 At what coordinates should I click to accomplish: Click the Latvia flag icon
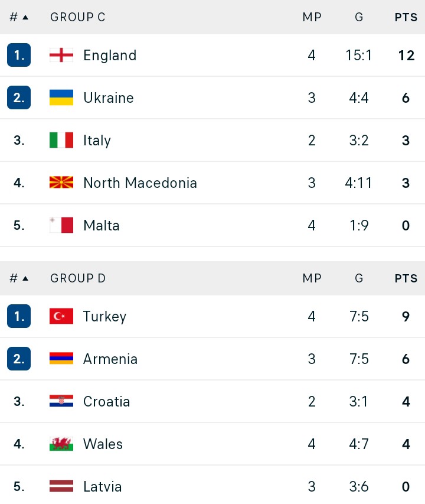pyautogui.click(x=61, y=486)
